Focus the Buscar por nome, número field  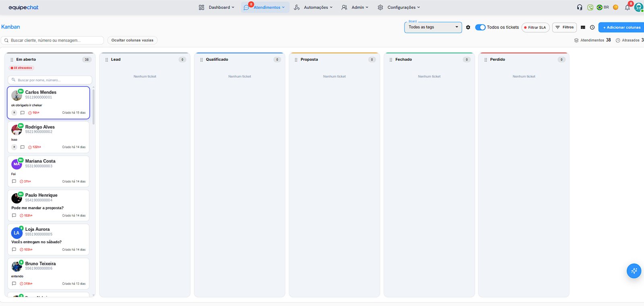(x=50, y=80)
